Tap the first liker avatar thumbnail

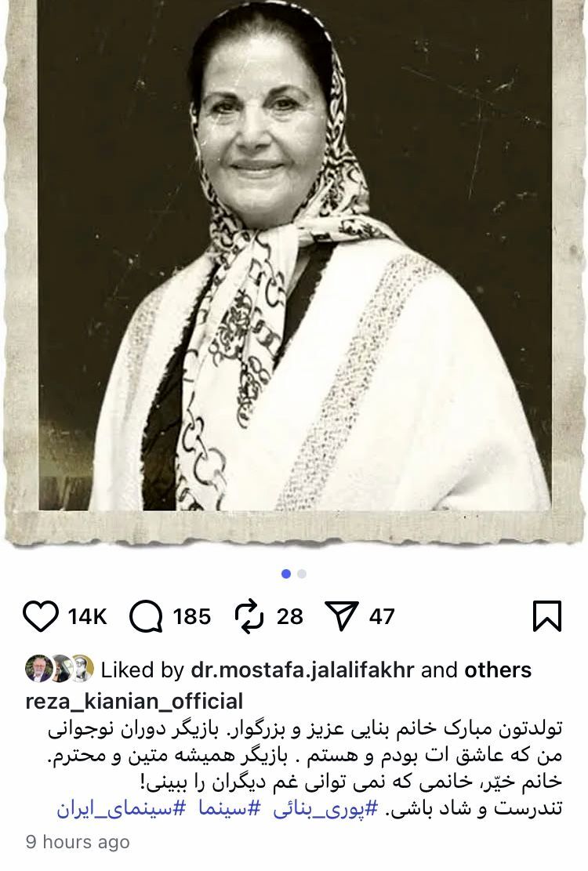39,669
